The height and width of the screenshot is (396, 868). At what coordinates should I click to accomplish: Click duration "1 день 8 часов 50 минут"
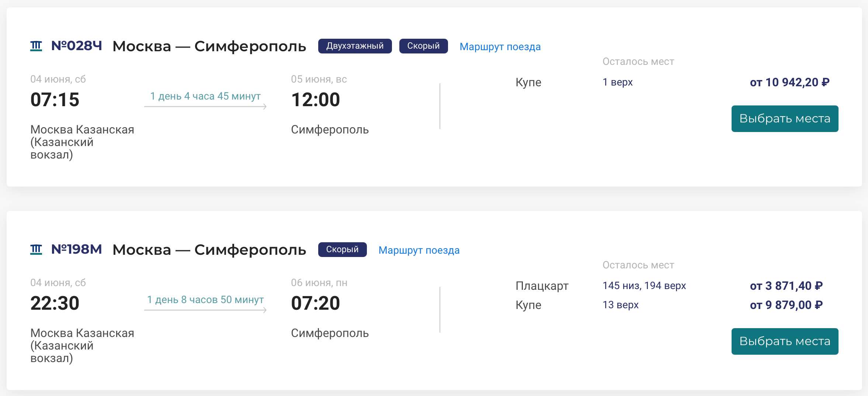click(205, 300)
